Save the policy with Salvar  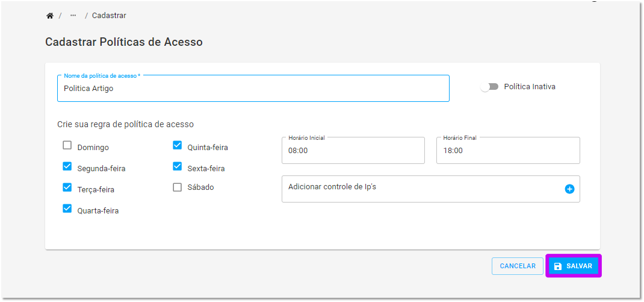point(574,266)
